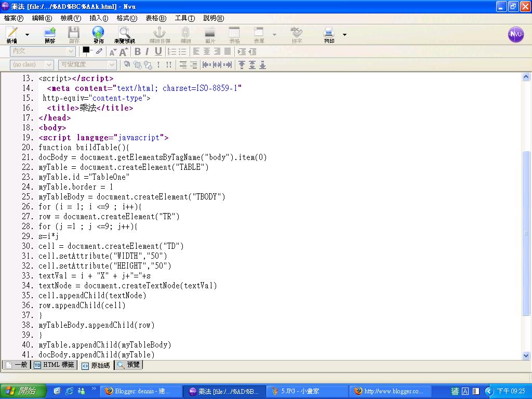
Task: Open the File (檔案) menu
Action: point(14,18)
